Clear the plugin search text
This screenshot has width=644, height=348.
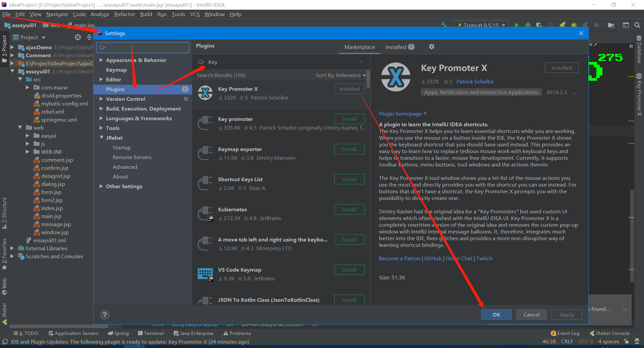[362, 62]
